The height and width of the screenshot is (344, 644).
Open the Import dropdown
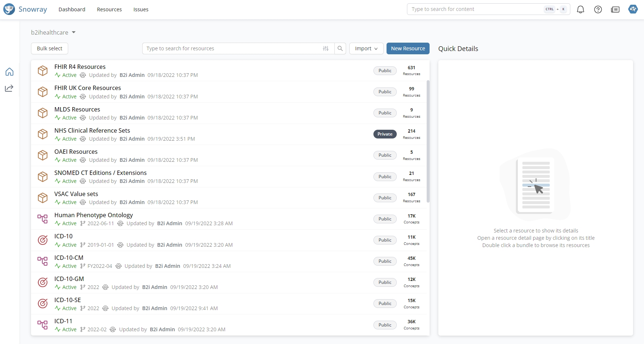(x=366, y=48)
